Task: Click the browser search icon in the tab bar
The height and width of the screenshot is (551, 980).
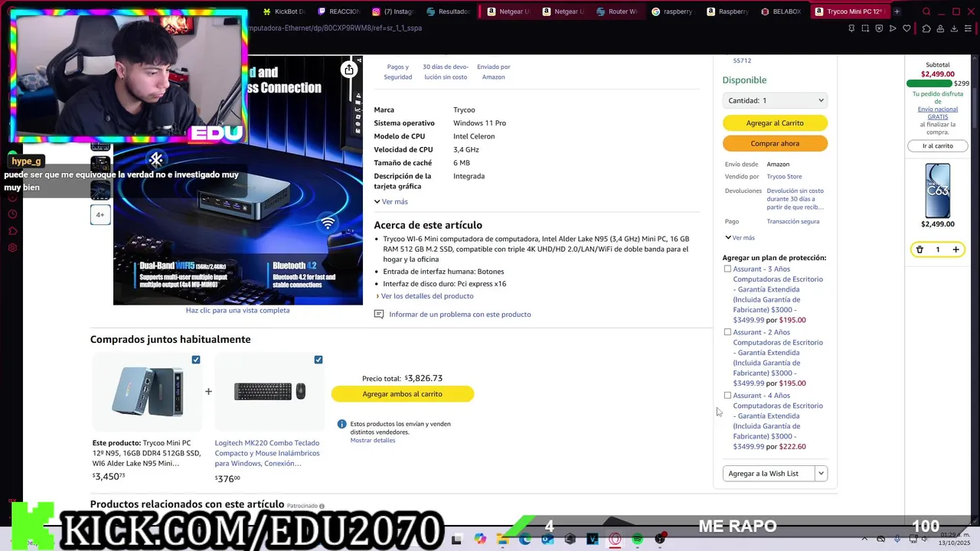Action: [x=926, y=11]
